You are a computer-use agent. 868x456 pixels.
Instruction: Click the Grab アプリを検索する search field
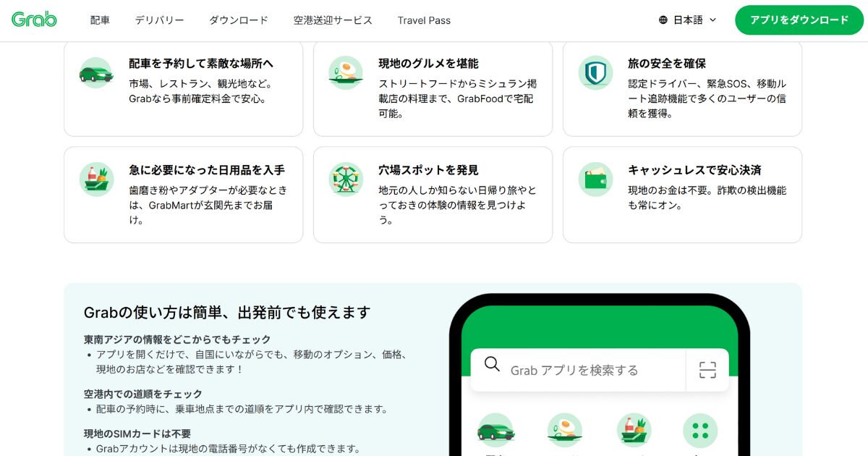(578, 371)
